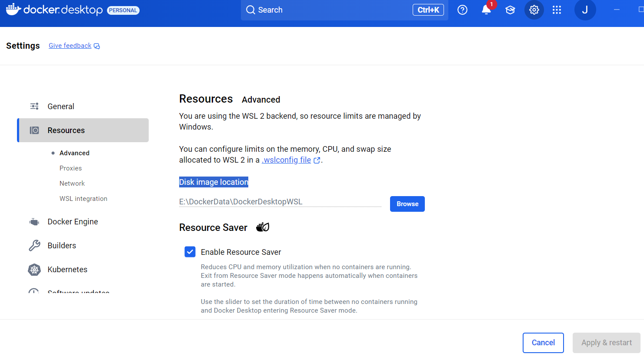Image resolution: width=644 pixels, height=357 pixels.
Task: Click Apply & restart button
Action: pyautogui.click(x=607, y=343)
